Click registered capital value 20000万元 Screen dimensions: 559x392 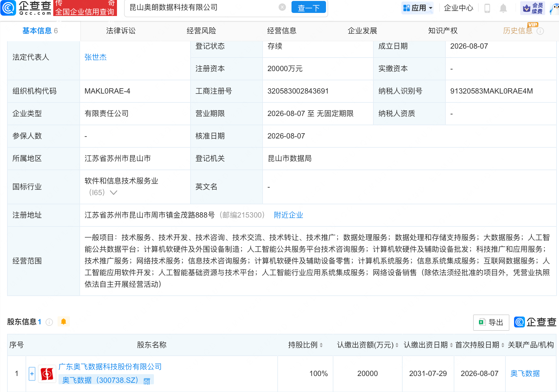[285, 69]
